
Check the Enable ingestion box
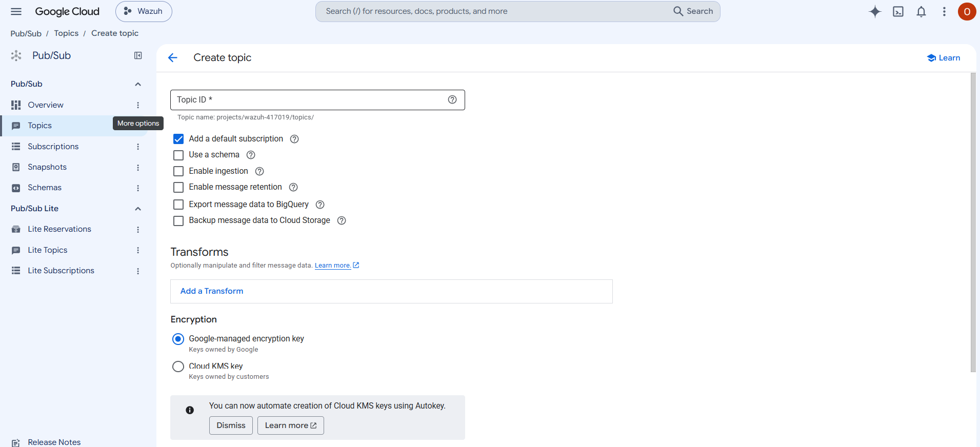[x=178, y=171]
